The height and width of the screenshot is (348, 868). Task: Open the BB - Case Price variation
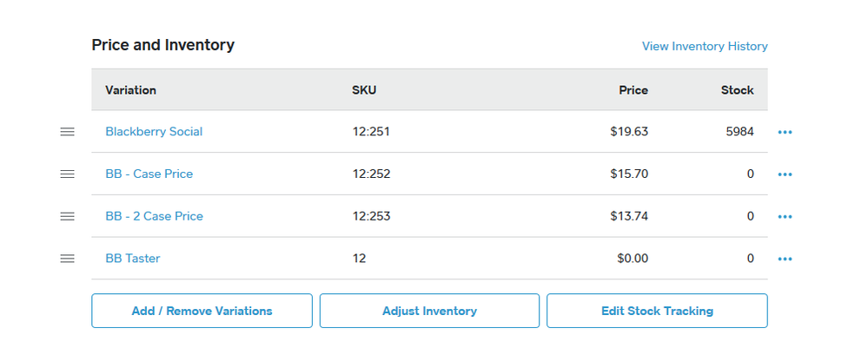point(149,174)
